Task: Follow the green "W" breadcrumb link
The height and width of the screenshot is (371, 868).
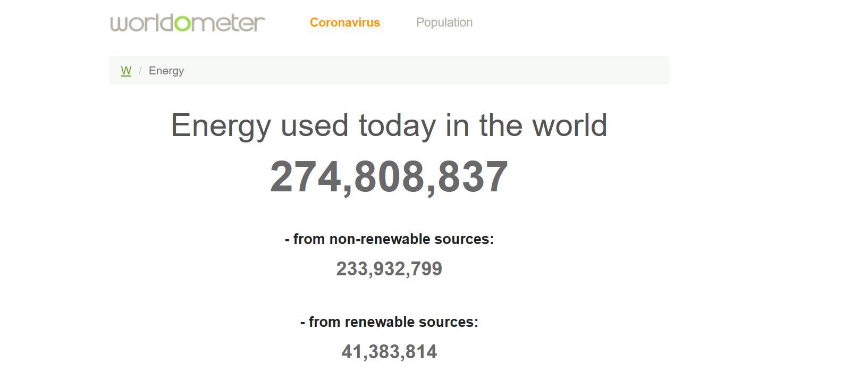Action: click(x=126, y=71)
